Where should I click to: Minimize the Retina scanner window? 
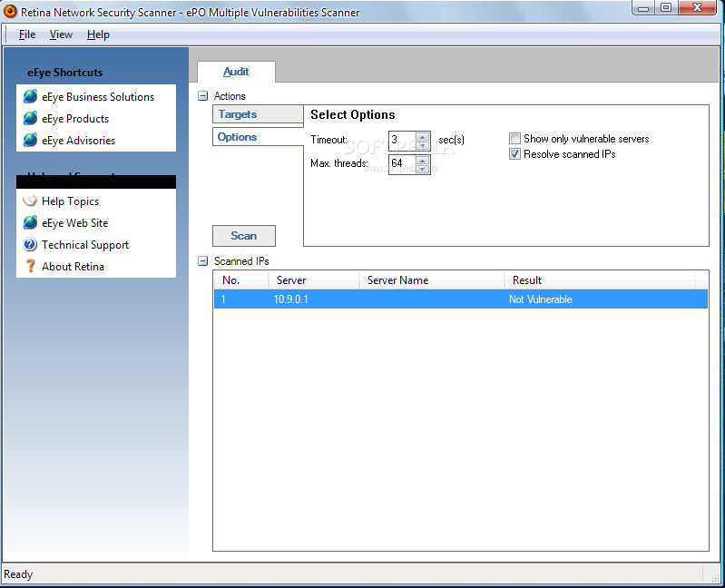tap(643, 8)
